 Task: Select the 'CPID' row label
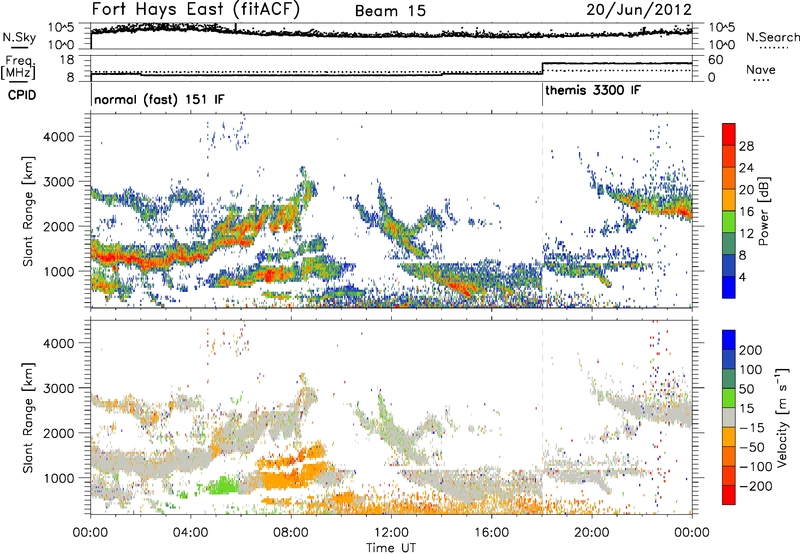[22, 95]
